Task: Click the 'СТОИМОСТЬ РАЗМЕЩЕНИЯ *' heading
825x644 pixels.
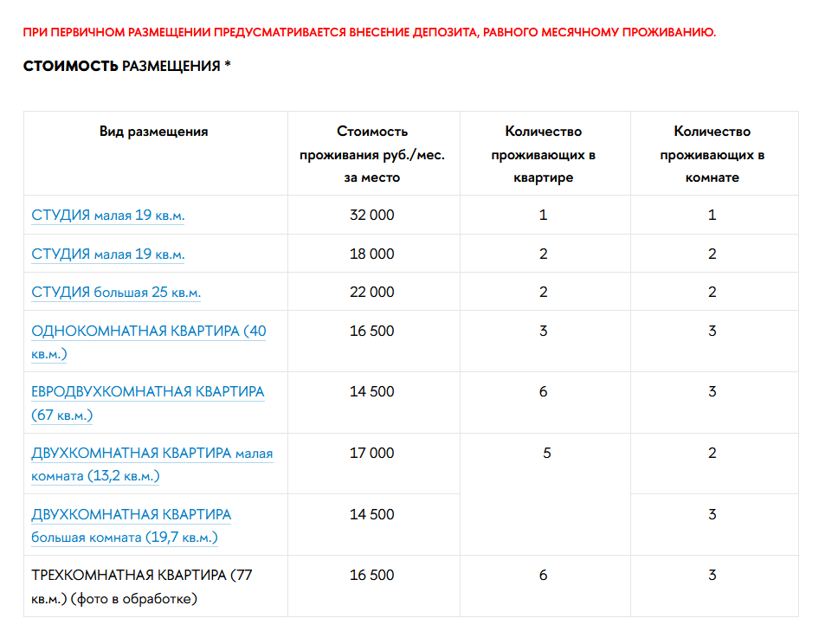Action: (x=127, y=67)
